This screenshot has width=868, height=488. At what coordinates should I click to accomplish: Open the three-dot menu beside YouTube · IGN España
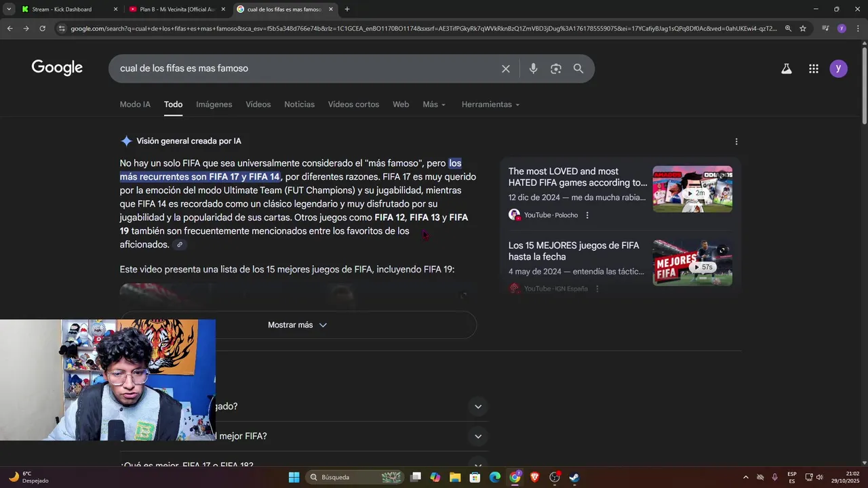(x=597, y=289)
